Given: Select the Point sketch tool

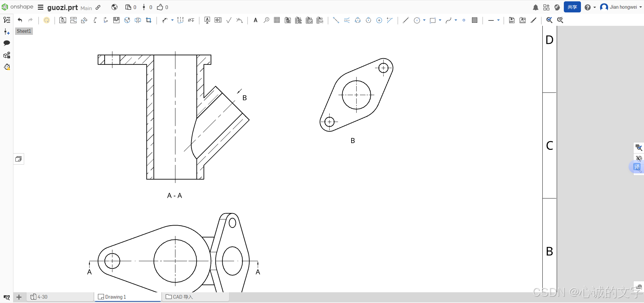Looking at the screenshot, I should [464, 20].
